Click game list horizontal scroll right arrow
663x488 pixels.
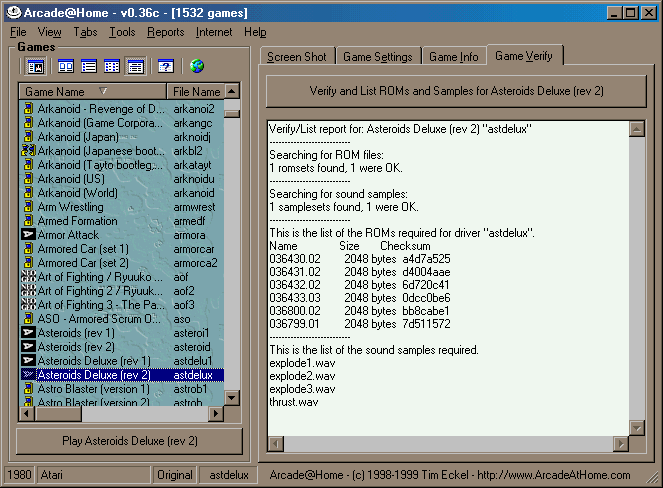216,413
